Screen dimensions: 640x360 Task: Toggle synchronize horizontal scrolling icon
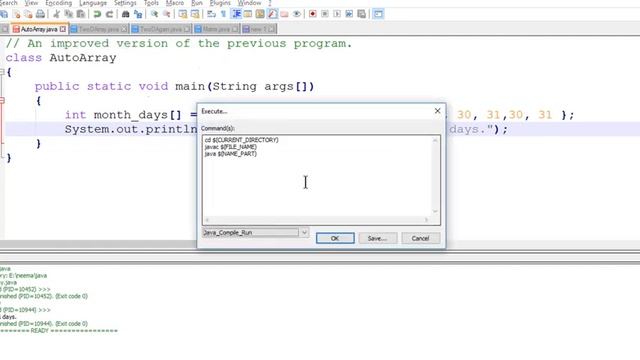[195, 14]
